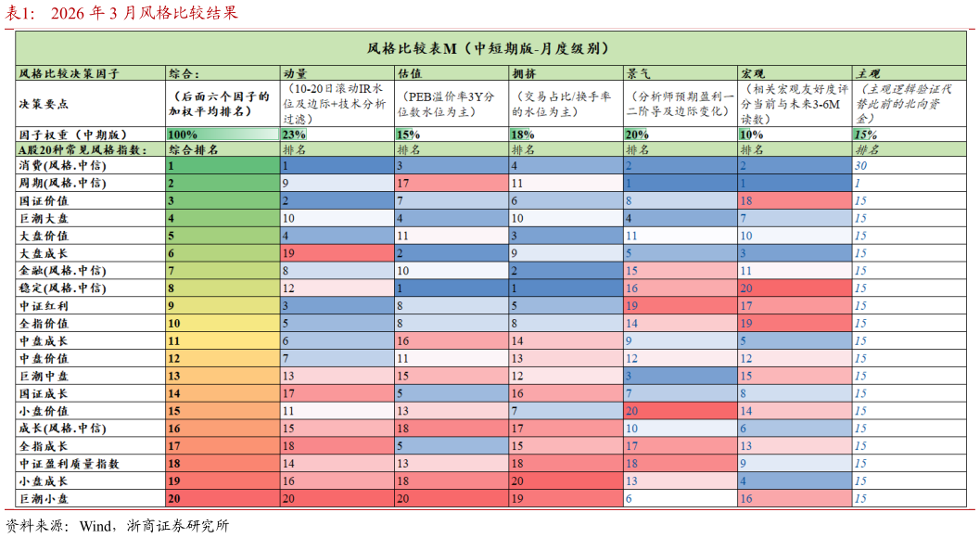Click the '10-20日滚动IR水位' momentum description
This screenshot has height=538, width=980.
335,104
